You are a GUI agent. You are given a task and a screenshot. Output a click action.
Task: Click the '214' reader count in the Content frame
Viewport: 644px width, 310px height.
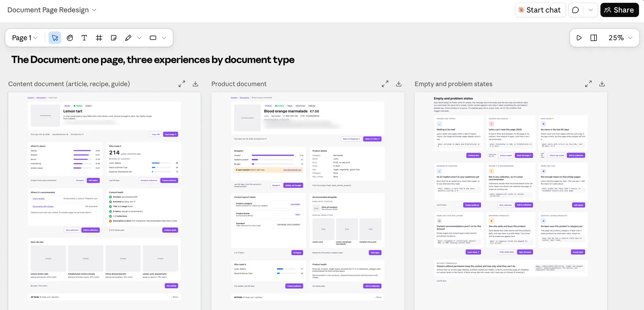coord(114,153)
